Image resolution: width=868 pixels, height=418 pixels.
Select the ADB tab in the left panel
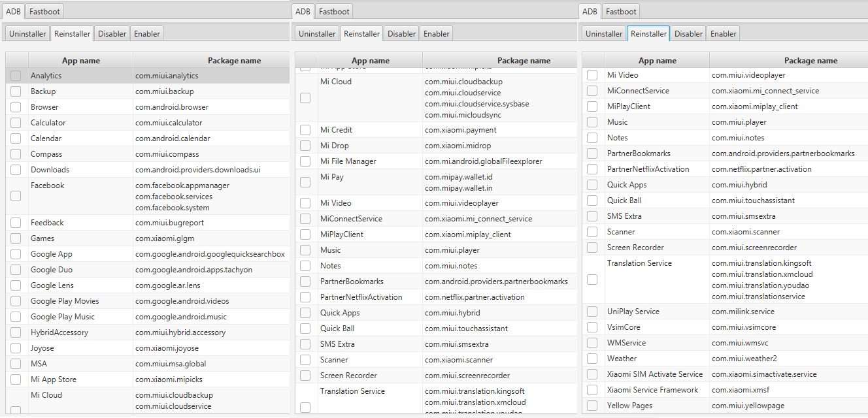point(13,11)
